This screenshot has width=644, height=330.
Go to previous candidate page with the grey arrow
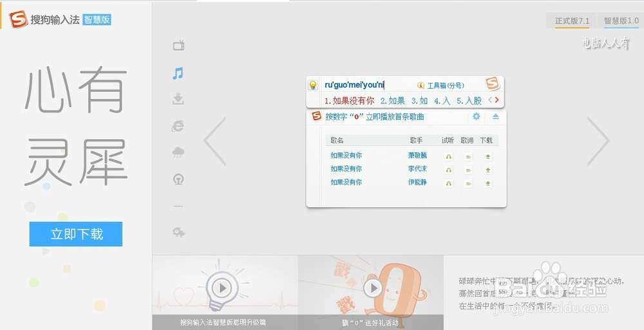[x=490, y=100]
